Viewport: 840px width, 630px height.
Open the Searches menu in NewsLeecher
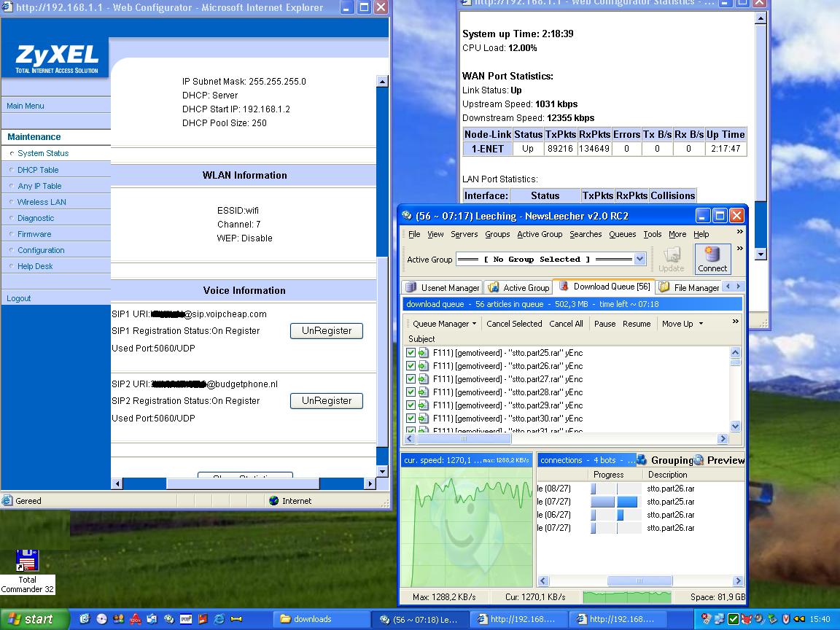coord(586,234)
